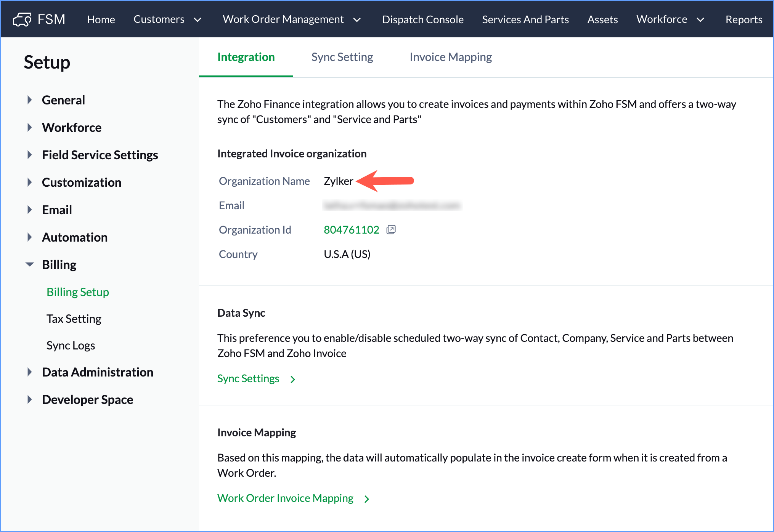Click the blurred email address value
The image size is (774, 532).
click(392, 206)
